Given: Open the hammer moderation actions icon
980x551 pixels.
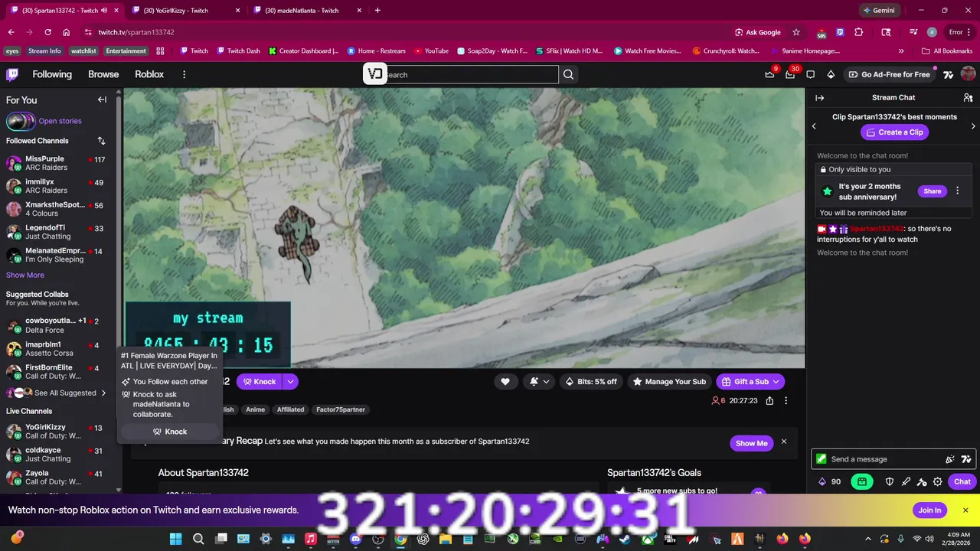Looking at the screenshot, I should click(922, 481).
